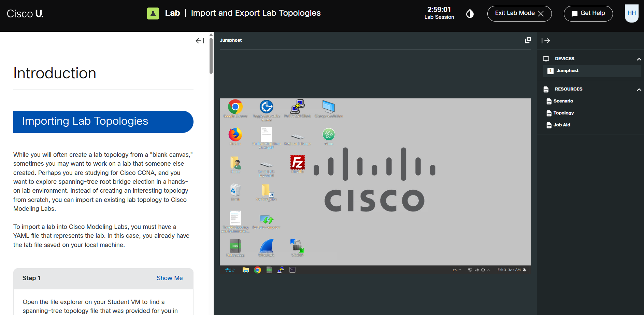Select the Jumphost device entry
The image size is (644, 315).
[592, 71]
